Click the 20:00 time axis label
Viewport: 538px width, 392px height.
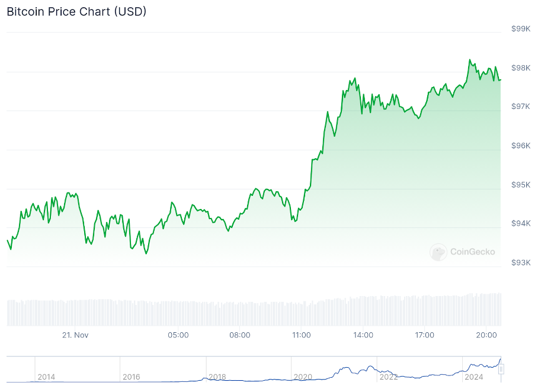tap(486, 335)
